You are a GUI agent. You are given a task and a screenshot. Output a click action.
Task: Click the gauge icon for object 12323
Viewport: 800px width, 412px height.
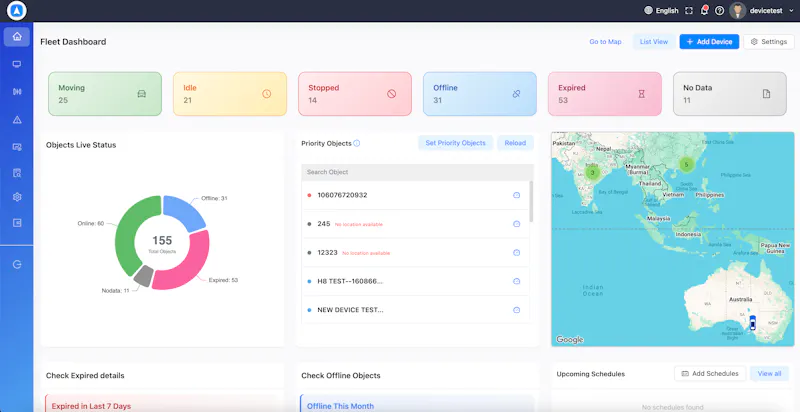(x=516, y=252)
